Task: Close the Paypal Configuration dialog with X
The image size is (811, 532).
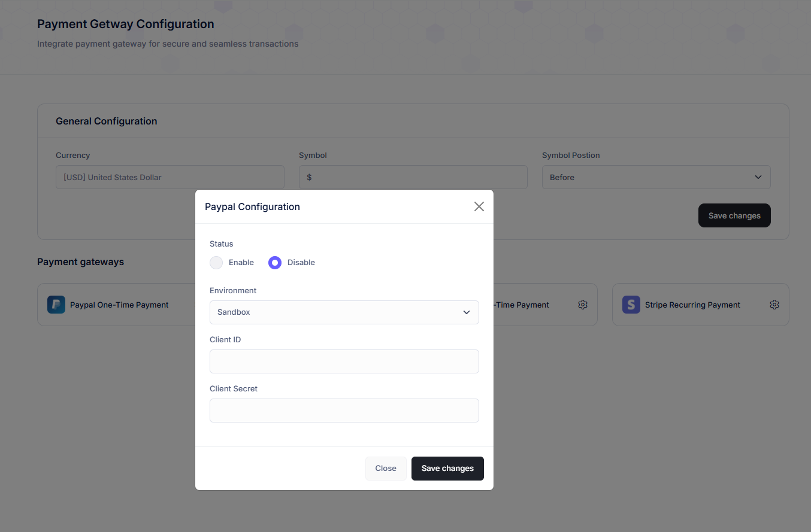Action: pos(479,206)
